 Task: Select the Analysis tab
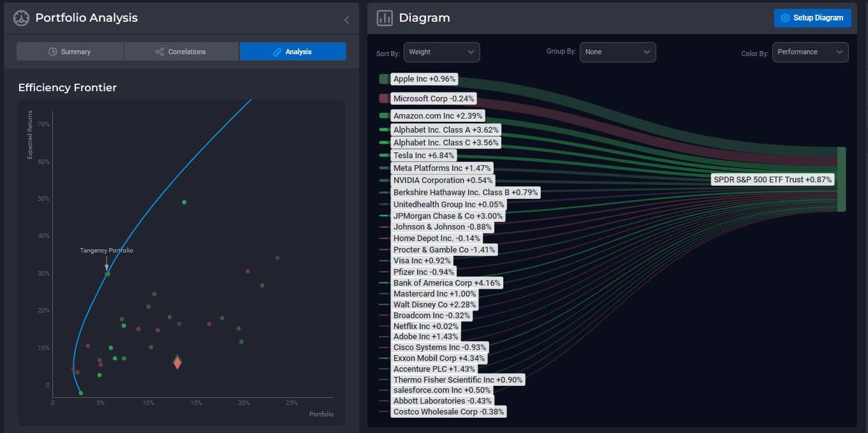coord(293,52)
